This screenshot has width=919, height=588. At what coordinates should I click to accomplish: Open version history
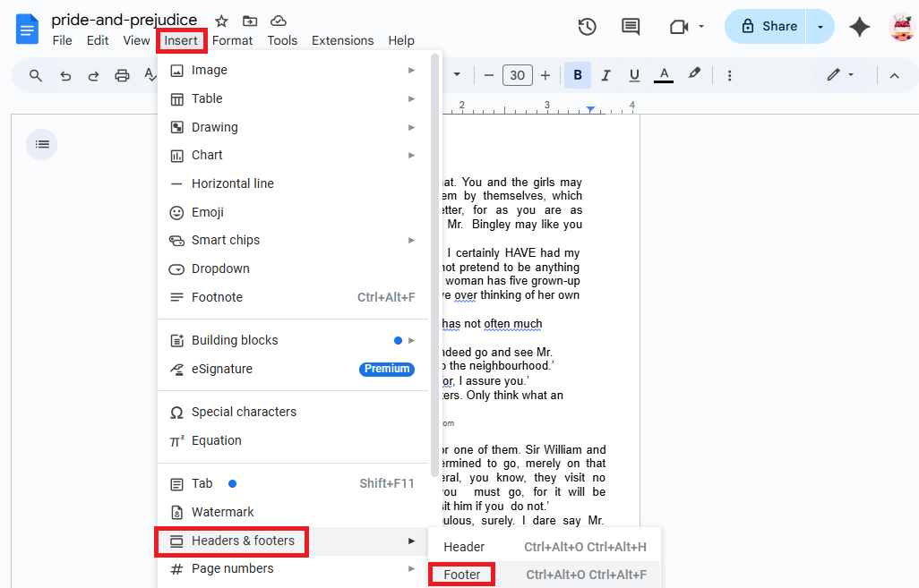pos(587,27)
